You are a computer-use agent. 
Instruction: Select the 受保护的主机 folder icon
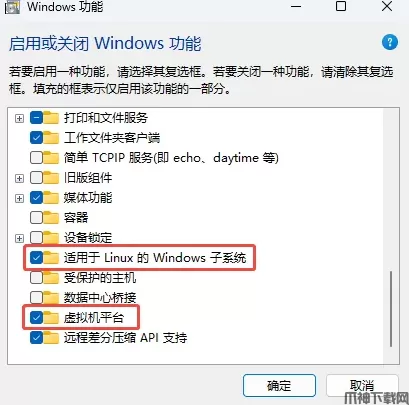point(51,278)
